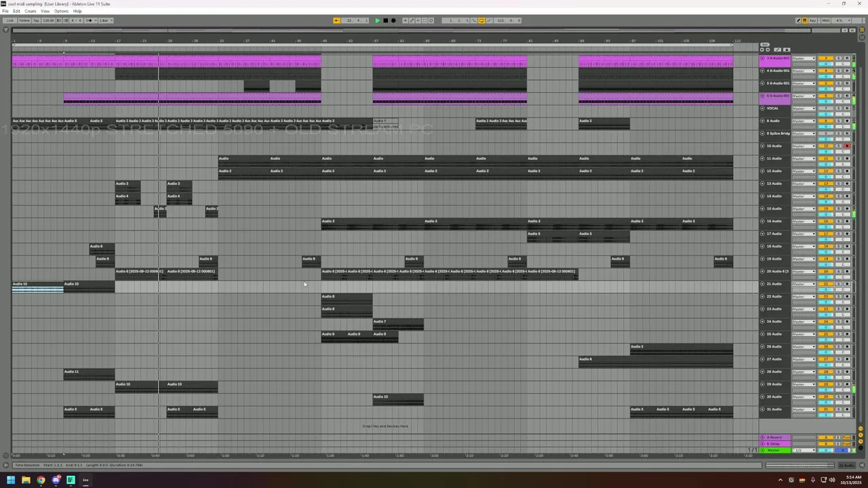868x488 pixels.
Task: Toggle Lock Envelopes button
Action: coord(787,49)
